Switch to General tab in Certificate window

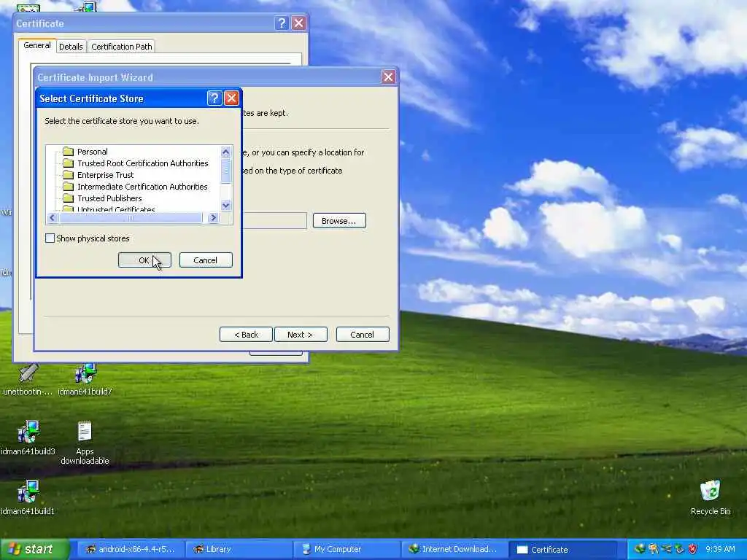[x=37, y=45]
